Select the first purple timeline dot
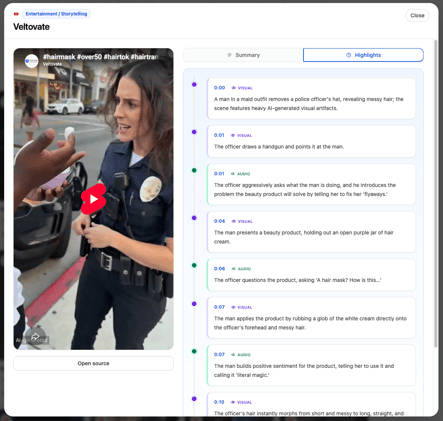 coord(194,85)
